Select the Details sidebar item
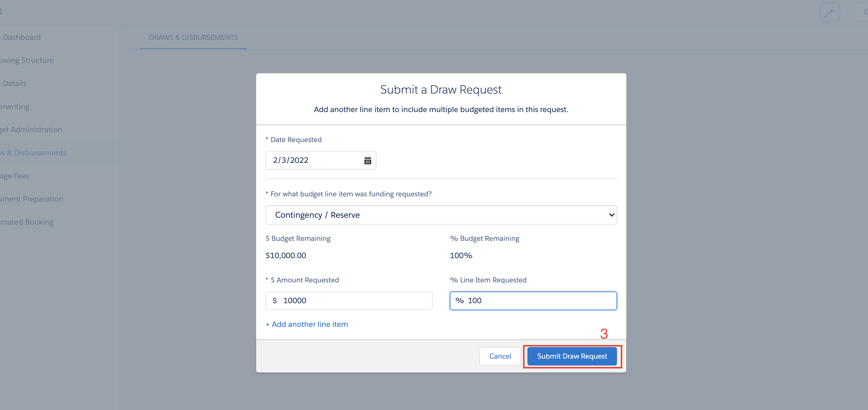The width and height of the screenshot is (868, 410). point(14,83)
